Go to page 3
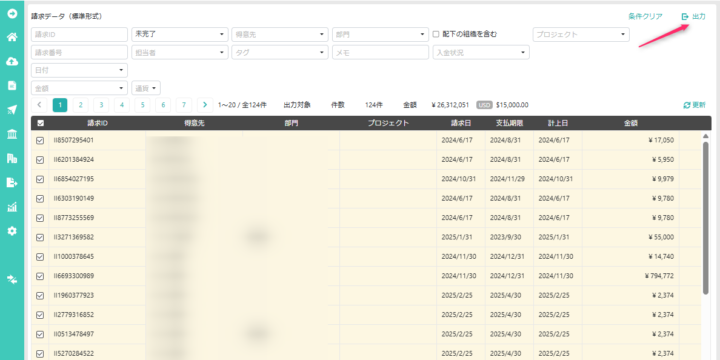This screenshot has width=720, height=360. (101, 105)
